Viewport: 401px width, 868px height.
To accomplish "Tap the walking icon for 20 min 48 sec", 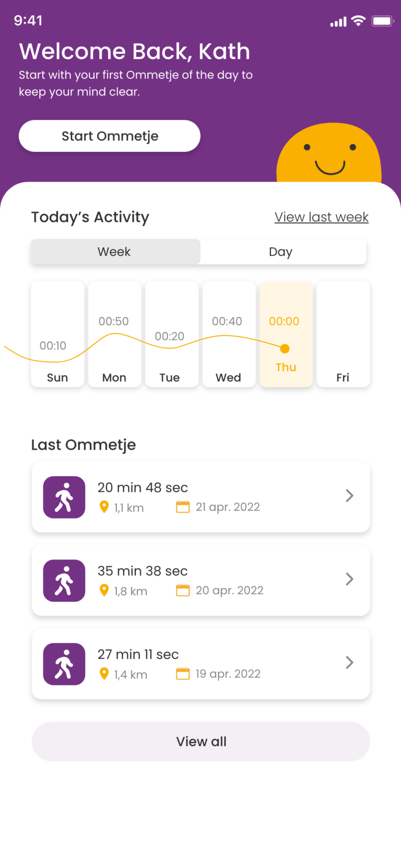I will (x=64, y=497).
